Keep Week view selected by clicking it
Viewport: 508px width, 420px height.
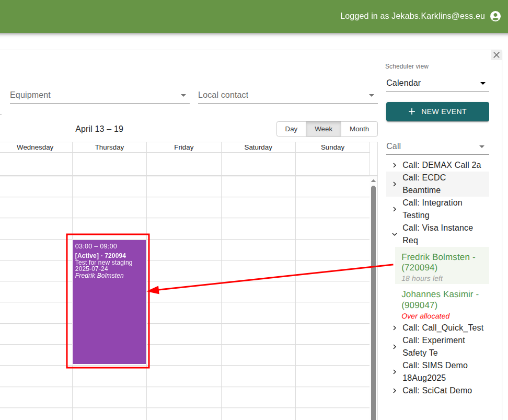pyautogui.click(x=323, y=129)
